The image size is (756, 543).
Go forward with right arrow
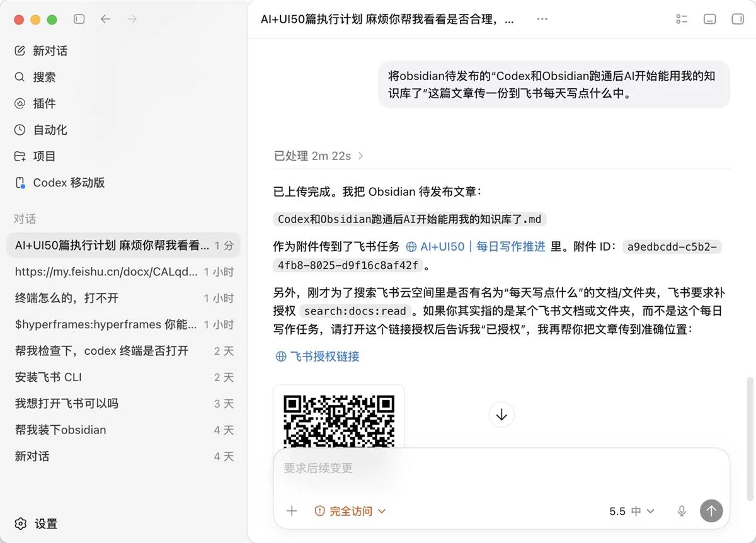(132, 20)
